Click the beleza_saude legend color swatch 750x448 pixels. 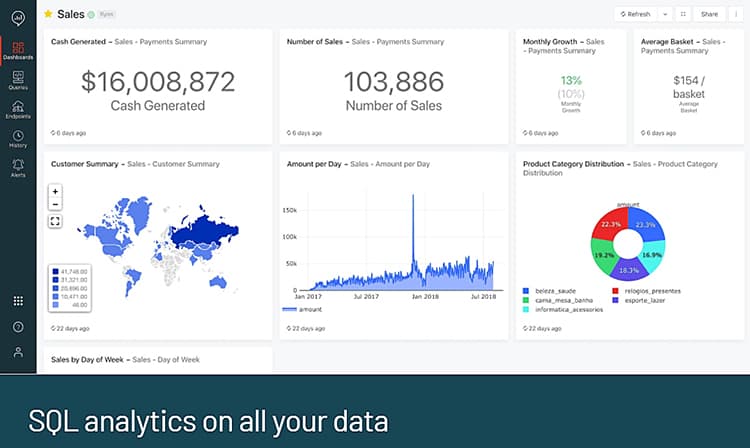[x=527, y=289]
